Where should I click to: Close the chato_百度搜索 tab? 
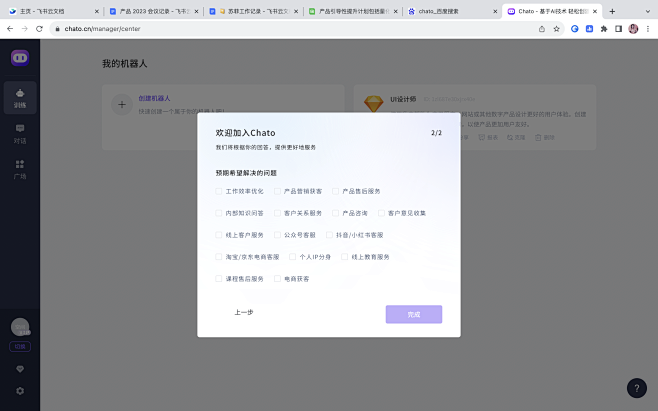(495, 11)
